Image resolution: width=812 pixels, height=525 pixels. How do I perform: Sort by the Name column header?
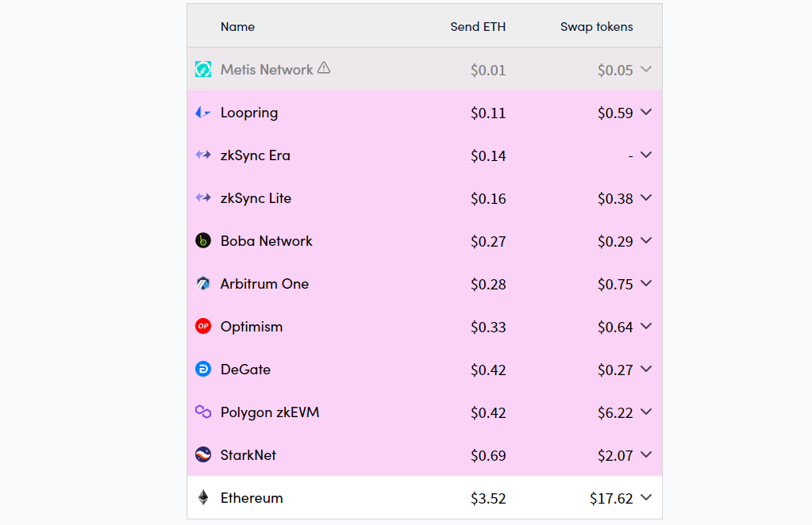(x=237, y=26)
